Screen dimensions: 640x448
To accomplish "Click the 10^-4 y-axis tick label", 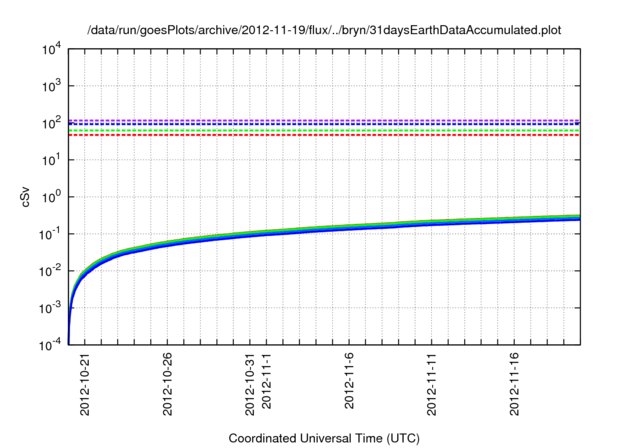I will tap(49, 344).
